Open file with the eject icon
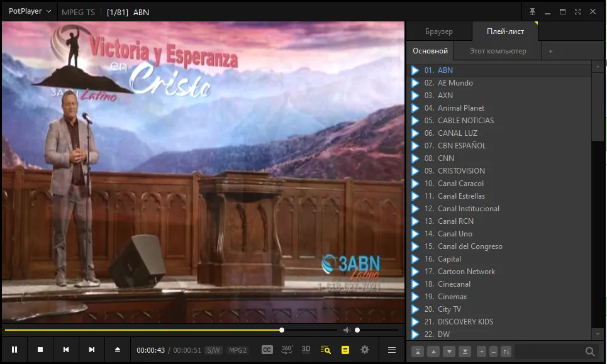The image size is (607, 364). [118, 350]
